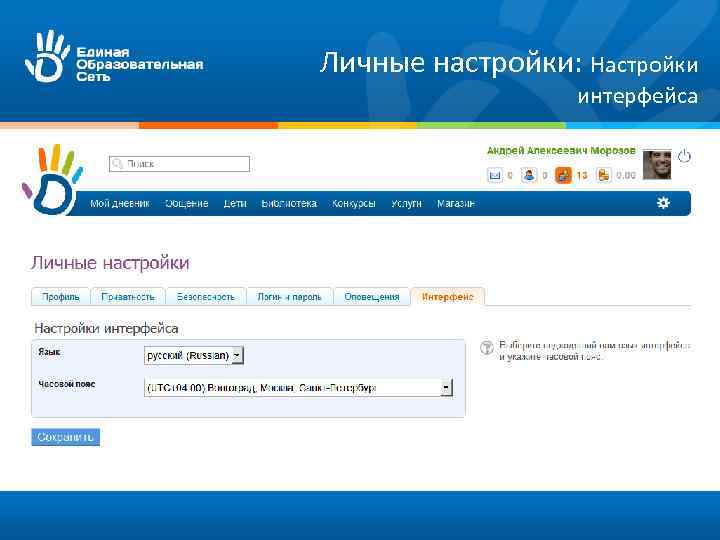Image resolution: width=720 pixels, height=540 pixels.
Task: Switch to the Профиль tab
Action: tap(61, 297)
